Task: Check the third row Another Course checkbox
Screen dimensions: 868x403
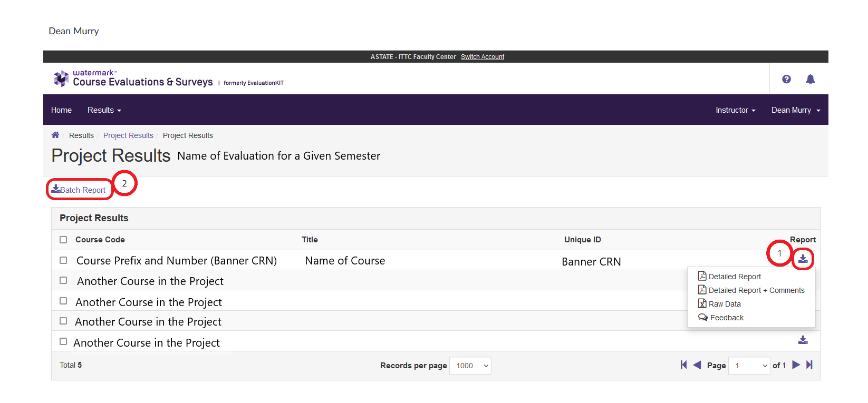Action: click(63, 301)
